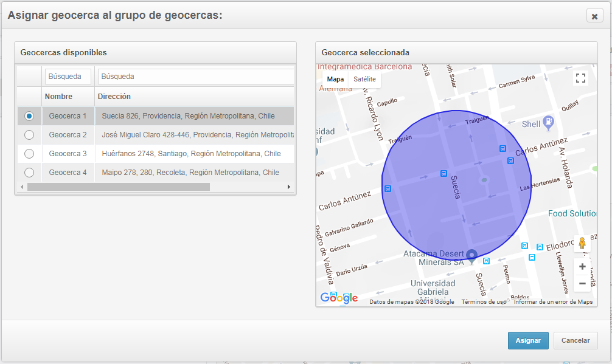Screen dimensions: 612x364
Task: Click the Cancelar button
Action: pos(575,340)
